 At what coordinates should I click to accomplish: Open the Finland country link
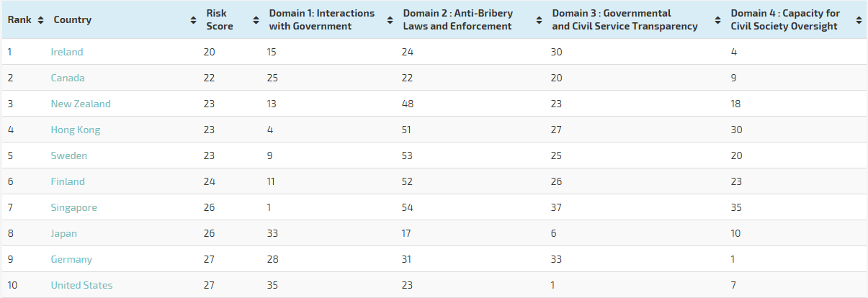click(68, 181)
